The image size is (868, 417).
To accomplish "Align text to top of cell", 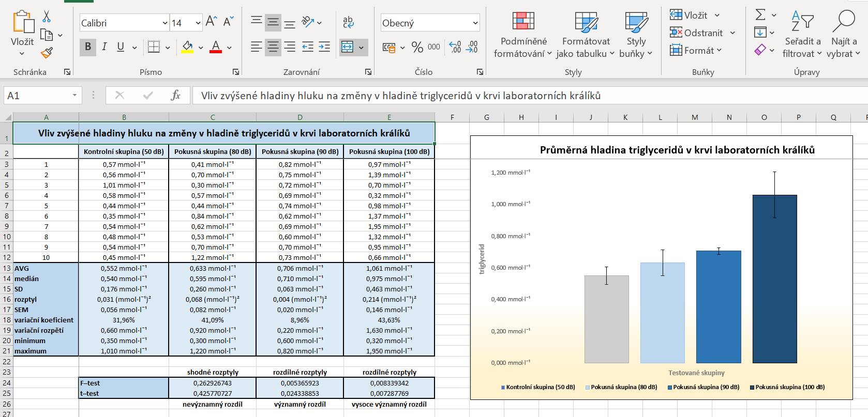I will (256, 22).
